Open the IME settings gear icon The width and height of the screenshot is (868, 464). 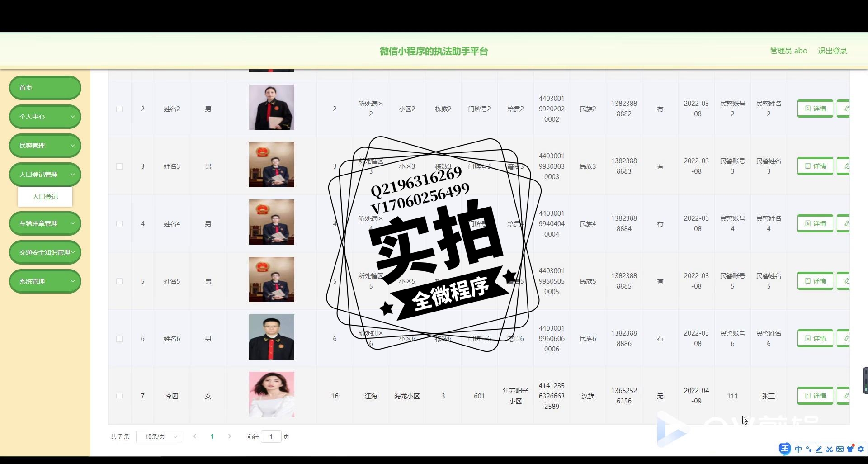pyautogui.click(x=861, y=449)
